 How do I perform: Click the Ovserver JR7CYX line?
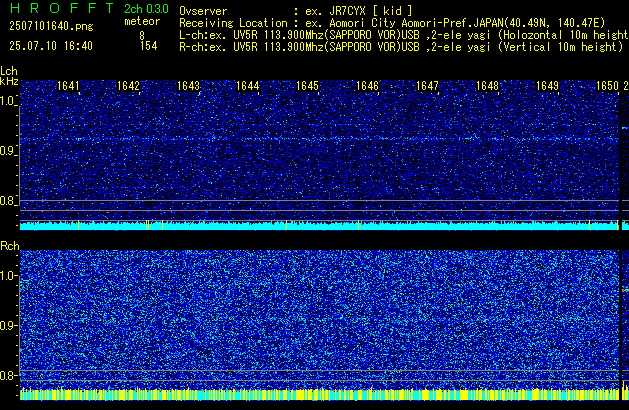(296, 11)
